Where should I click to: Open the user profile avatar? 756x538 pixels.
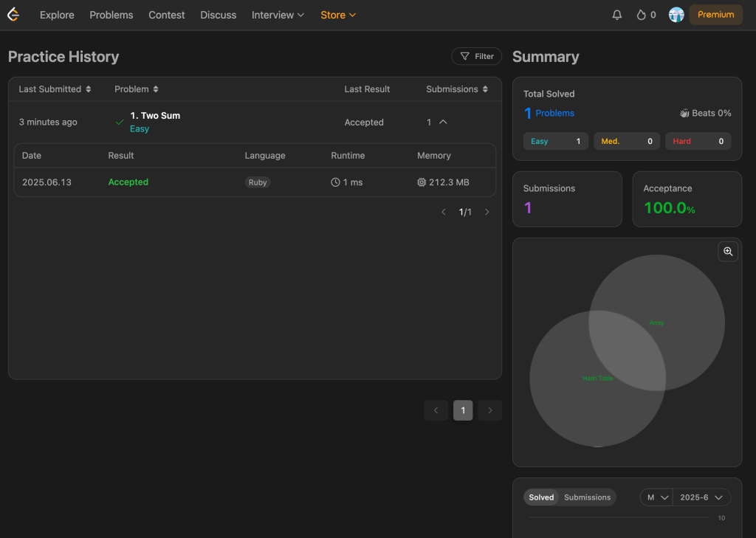[676, 15]
